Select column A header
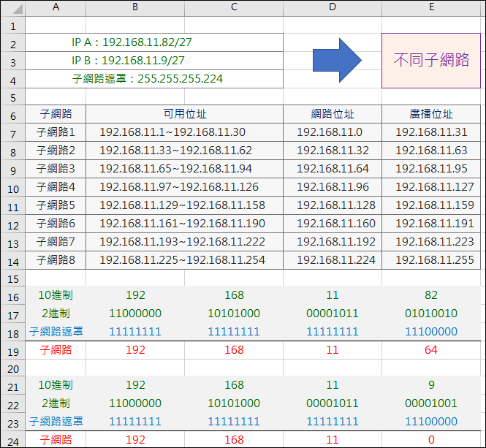This screenshot has width=486, height=448. point(56,8)
